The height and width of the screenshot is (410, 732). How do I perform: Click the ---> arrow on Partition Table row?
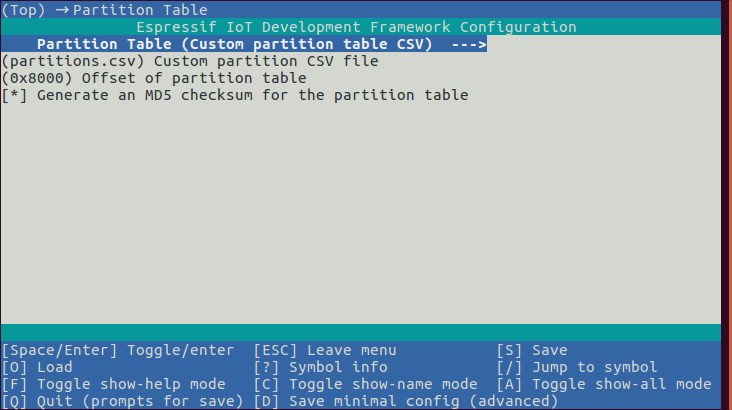(x=469, y=44)
